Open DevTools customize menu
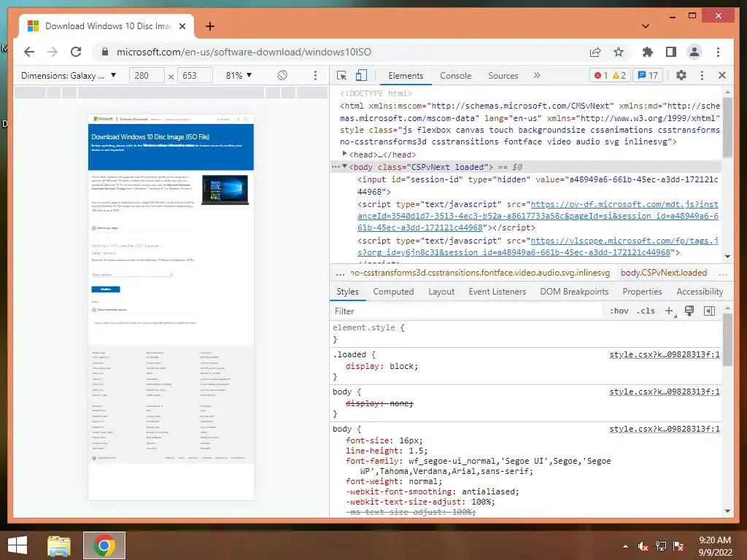Image resolution: width=747 pixels, height=560 pixels. click(x=702, y=75)
